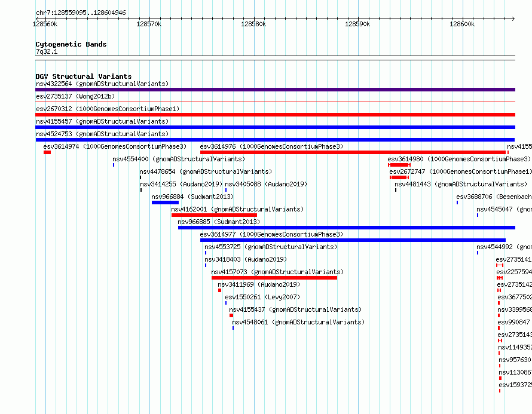Click the esv2735143 variant label
532x414 pixels.
(x=515, y=335)
